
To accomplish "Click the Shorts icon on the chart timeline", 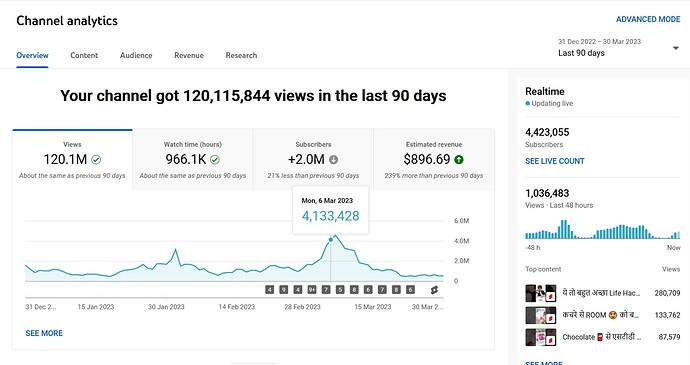I will [x=434, y=290].
